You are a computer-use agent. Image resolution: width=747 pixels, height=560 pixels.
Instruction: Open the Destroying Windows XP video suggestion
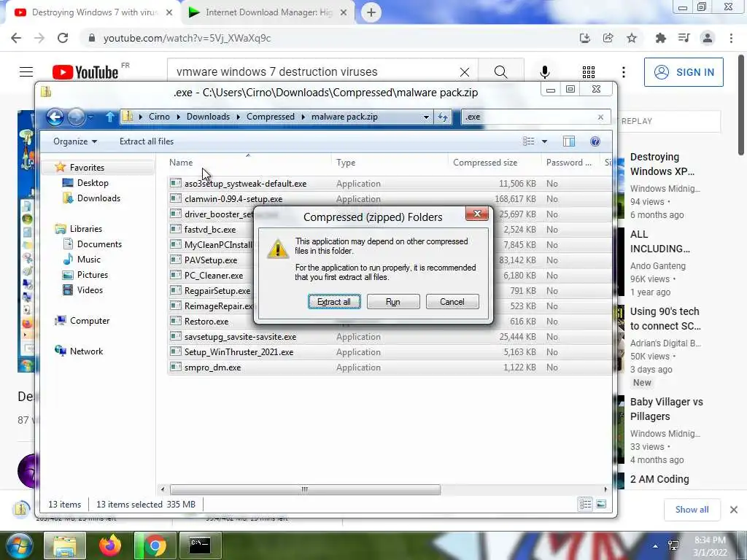(662, 164)
